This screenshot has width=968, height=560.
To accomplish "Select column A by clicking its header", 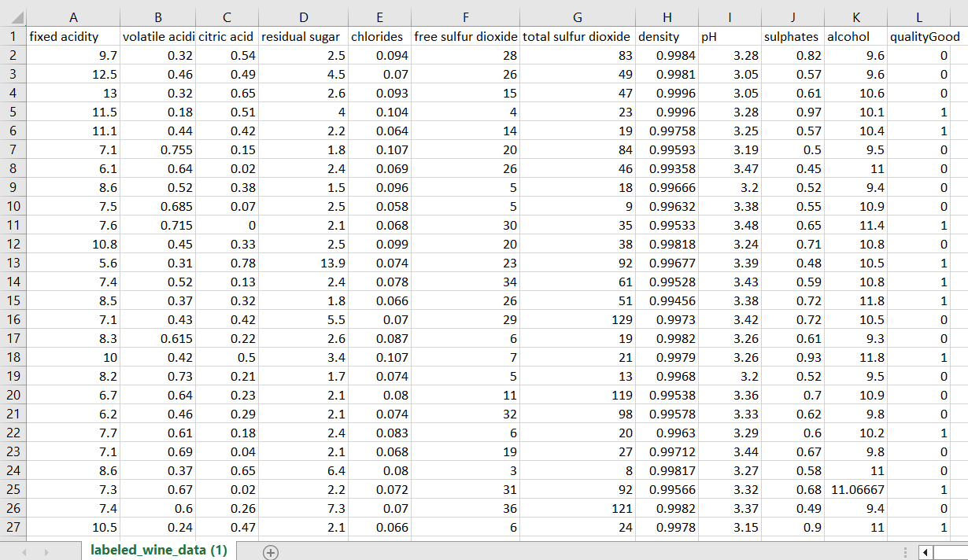I will [x=73, y=17].
